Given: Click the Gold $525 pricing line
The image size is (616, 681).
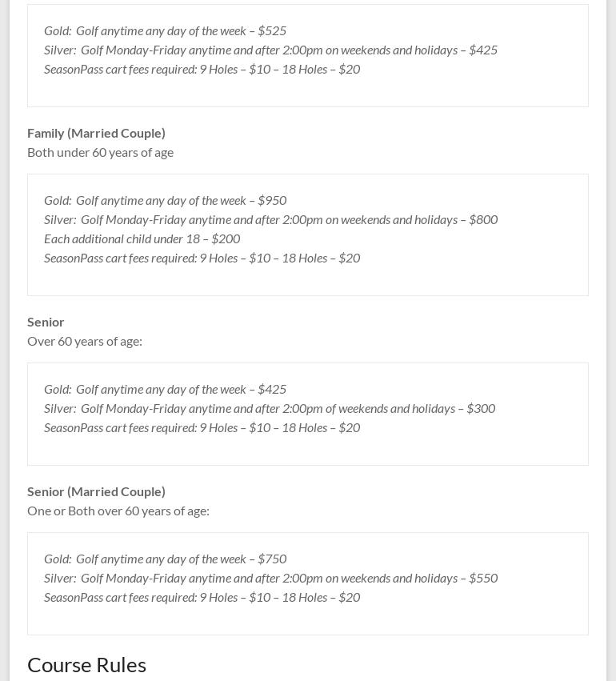Looking at the screenshot, I should click(x=165, y=30).
